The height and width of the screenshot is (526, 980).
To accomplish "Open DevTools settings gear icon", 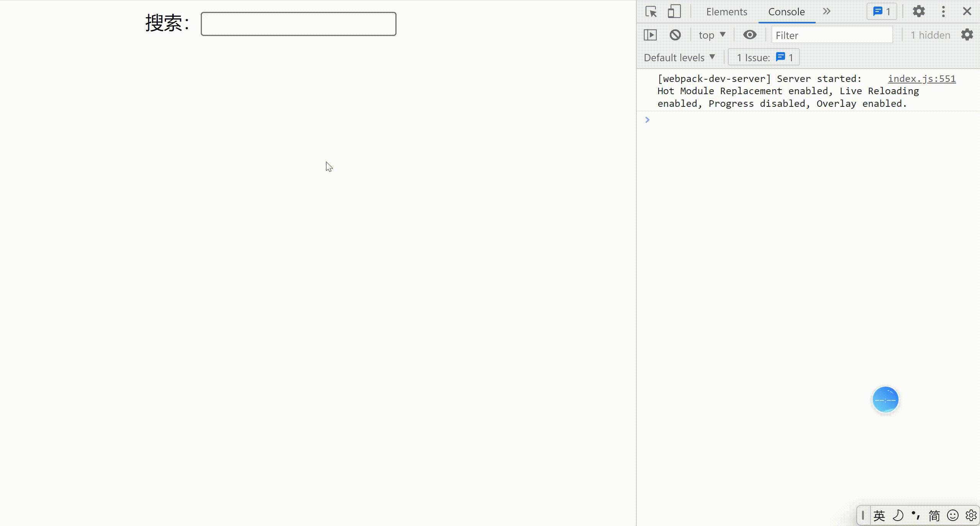I will click(x=919, y=11).
